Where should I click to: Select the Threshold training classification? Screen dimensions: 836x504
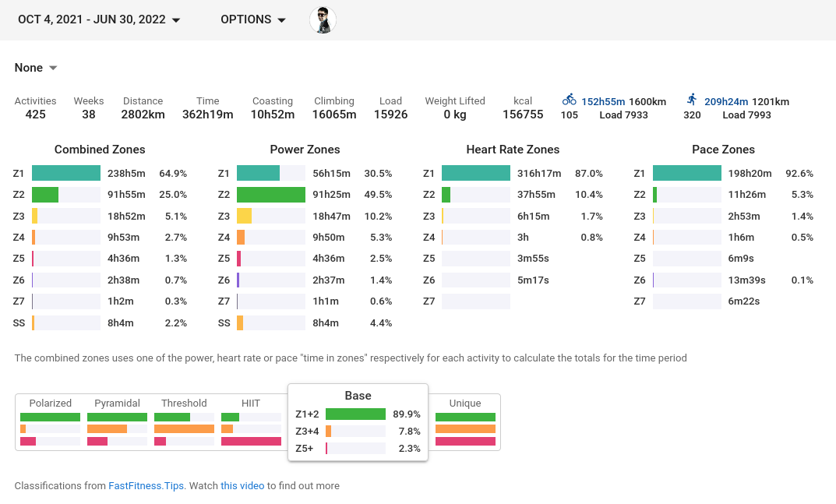pyautogui.click(x=184, y=422)
